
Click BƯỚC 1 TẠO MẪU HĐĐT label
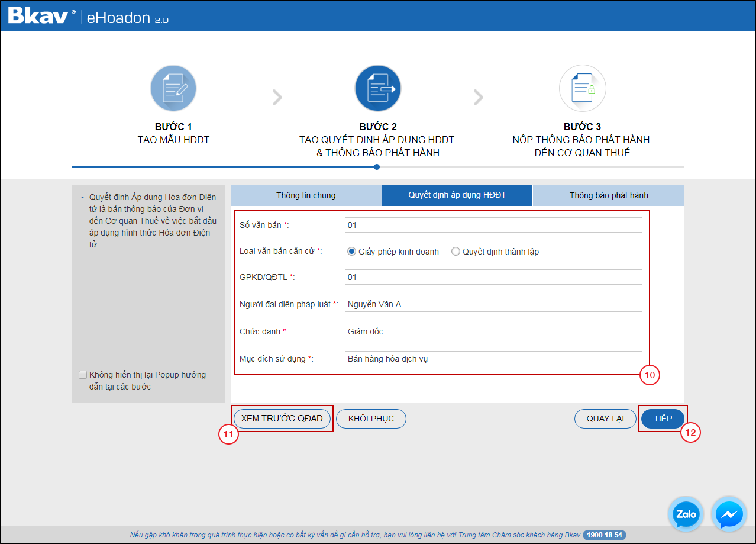pyautogui.click(x=173, y=134)
